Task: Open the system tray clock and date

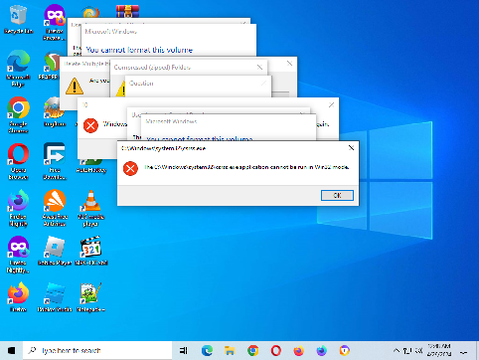Action: click(439, 350)
